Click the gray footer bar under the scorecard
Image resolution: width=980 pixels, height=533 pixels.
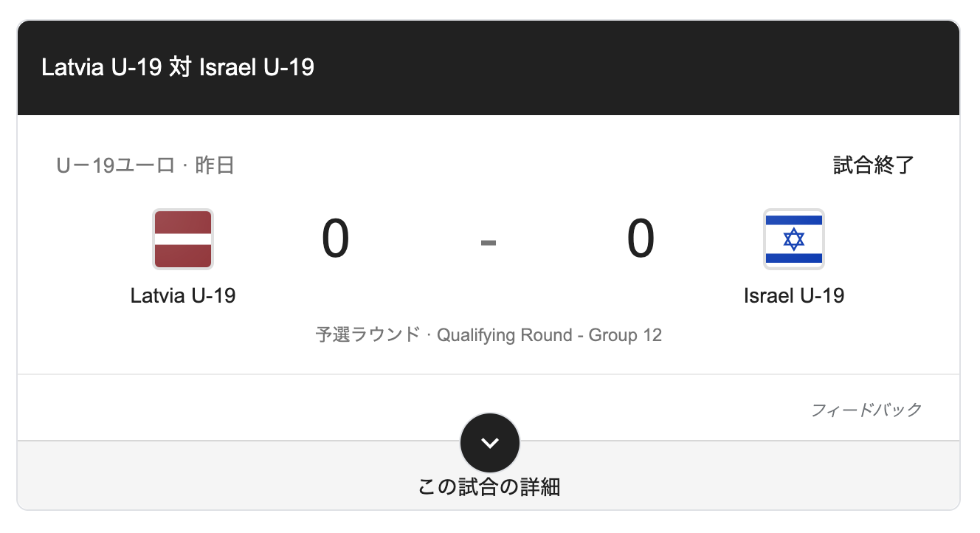[x=489, y=475]
